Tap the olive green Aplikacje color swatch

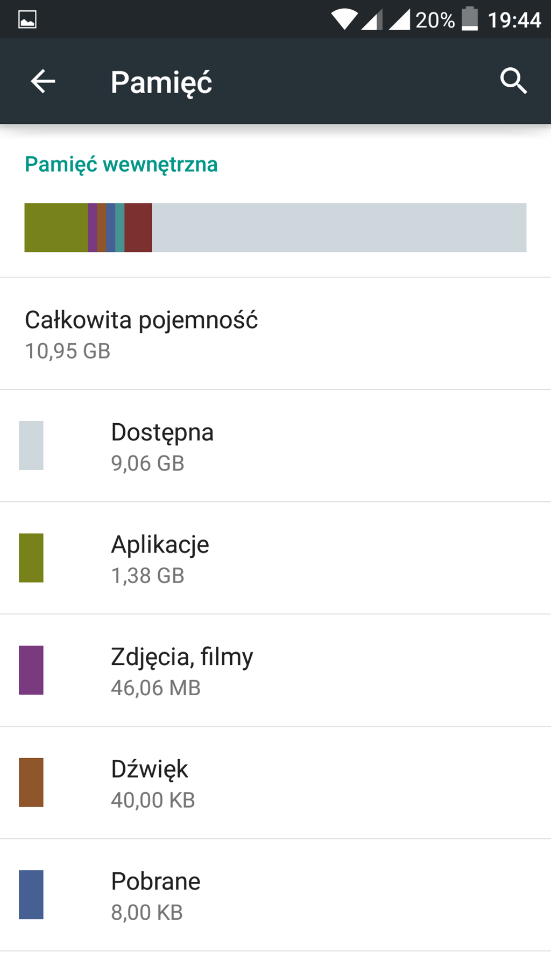click(x=31, y=558)
